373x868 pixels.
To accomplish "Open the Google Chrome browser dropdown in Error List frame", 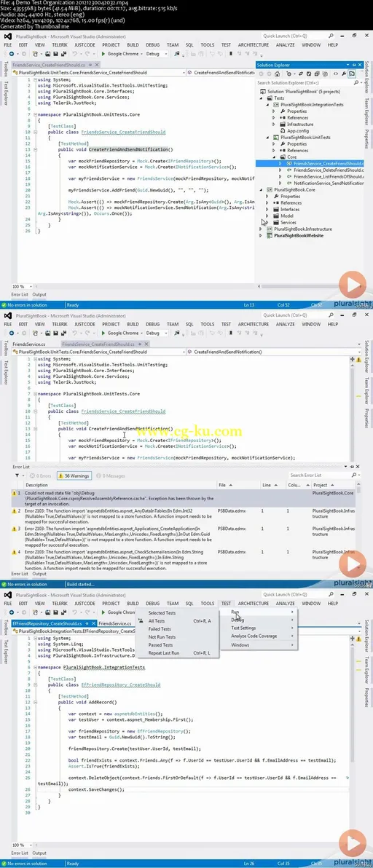I will tap(141, 334).
